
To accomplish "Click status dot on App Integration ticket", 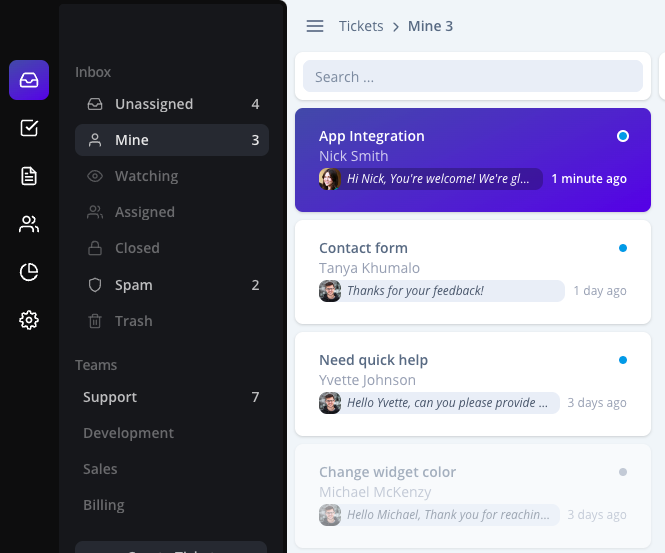I will (x=623, y=136).
